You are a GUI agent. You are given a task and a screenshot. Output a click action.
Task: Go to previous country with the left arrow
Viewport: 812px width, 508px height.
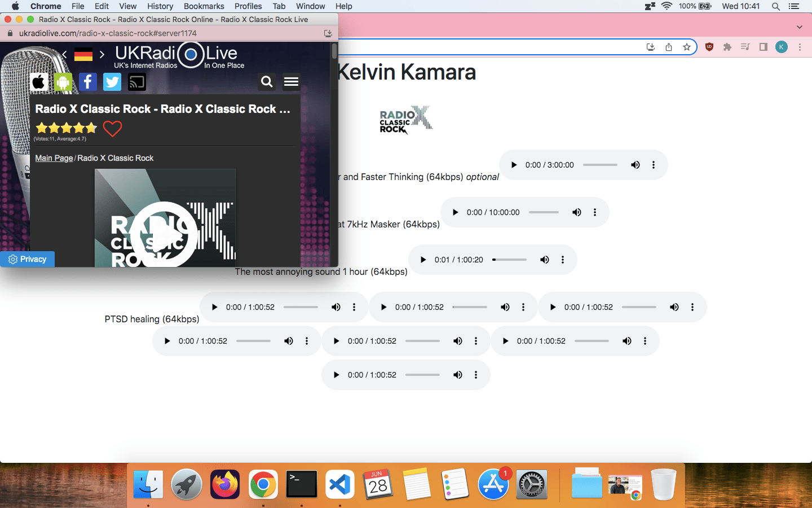(x=64, y=54)
